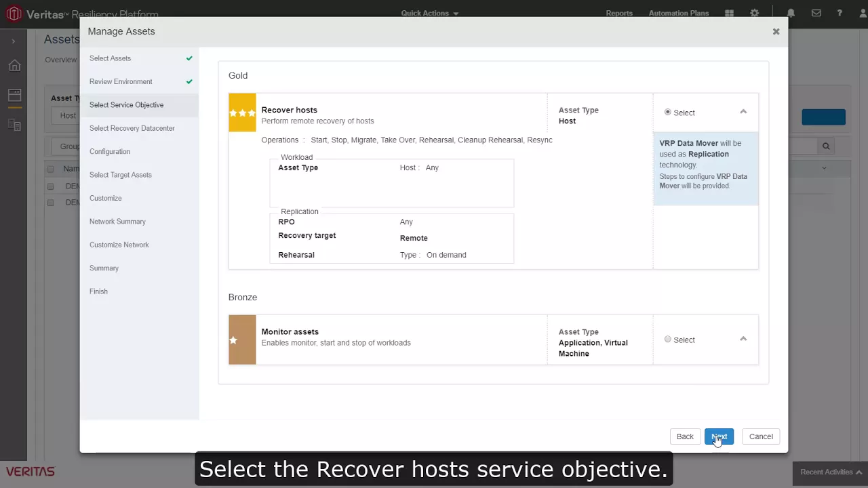Click the gold three-star Recover hosts badge

pyautogui.click(x=242, y=113)
